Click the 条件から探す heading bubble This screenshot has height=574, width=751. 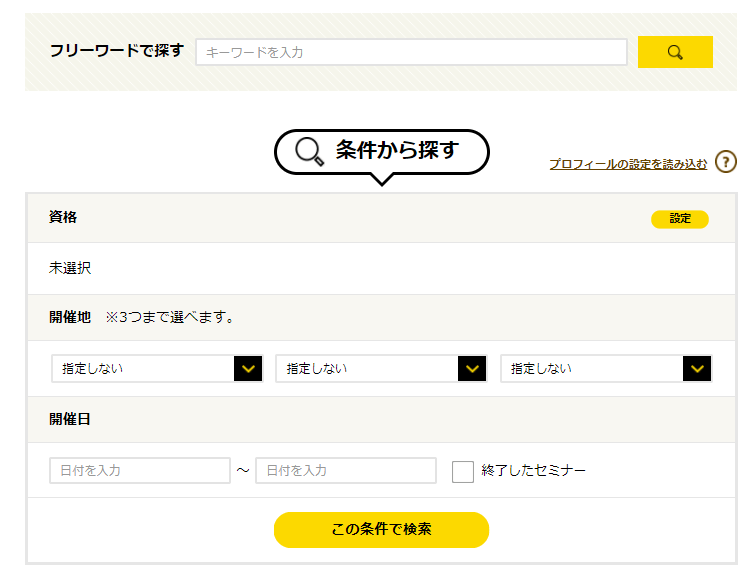[396, 151]
